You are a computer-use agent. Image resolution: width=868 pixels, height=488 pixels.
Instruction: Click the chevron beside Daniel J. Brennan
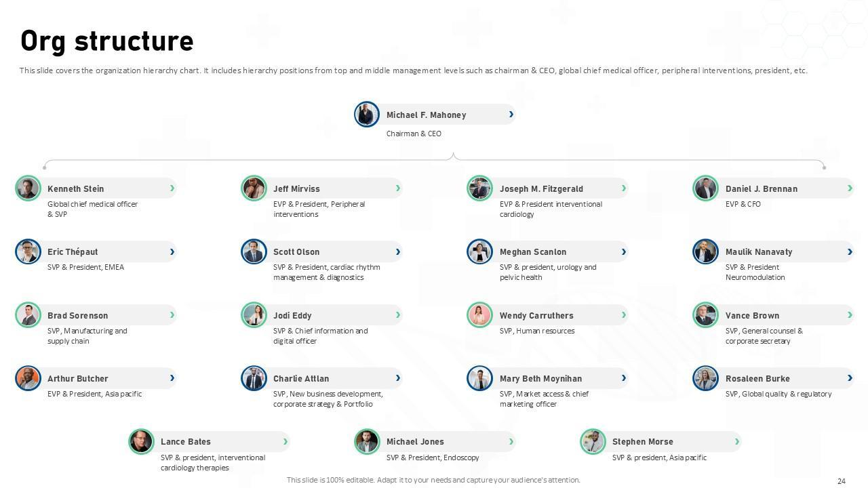850,188
